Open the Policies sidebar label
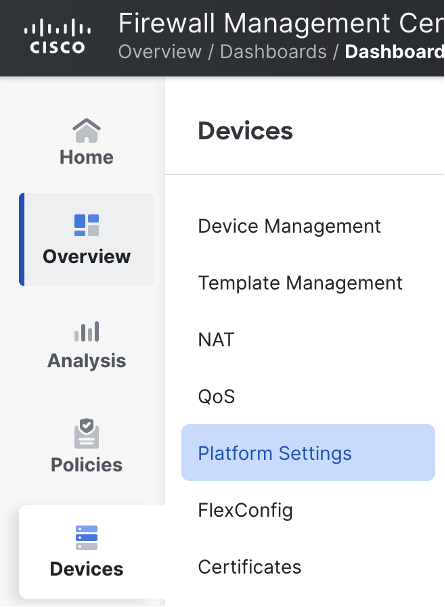The height and width of the screenshot is (607, 445). click(87, 465)
